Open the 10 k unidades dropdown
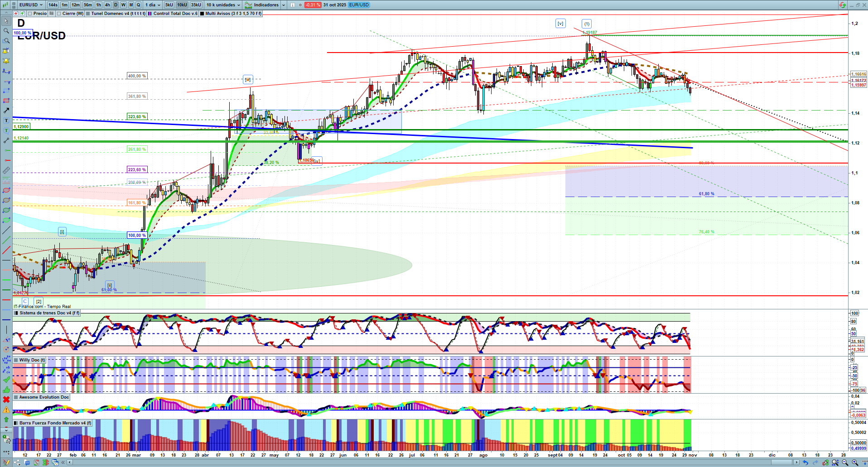This screenshot has width=868, height=467. pyautogui.click(x=223, y=5)
